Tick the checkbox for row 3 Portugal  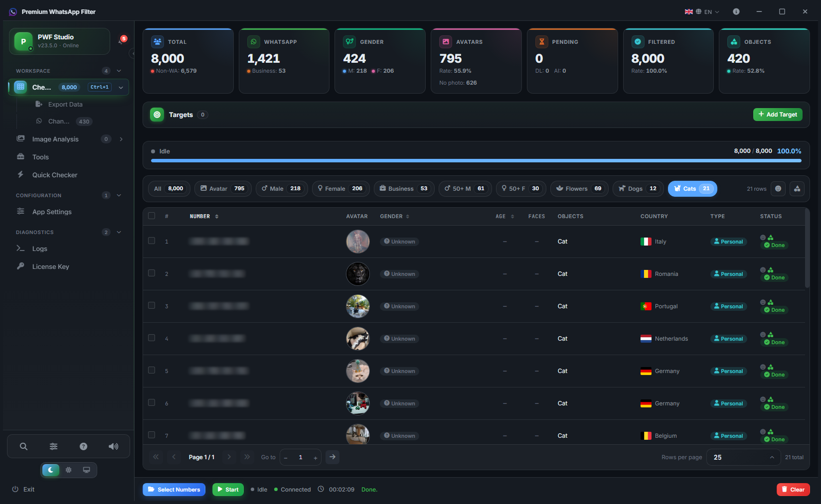tap(152, 305)
